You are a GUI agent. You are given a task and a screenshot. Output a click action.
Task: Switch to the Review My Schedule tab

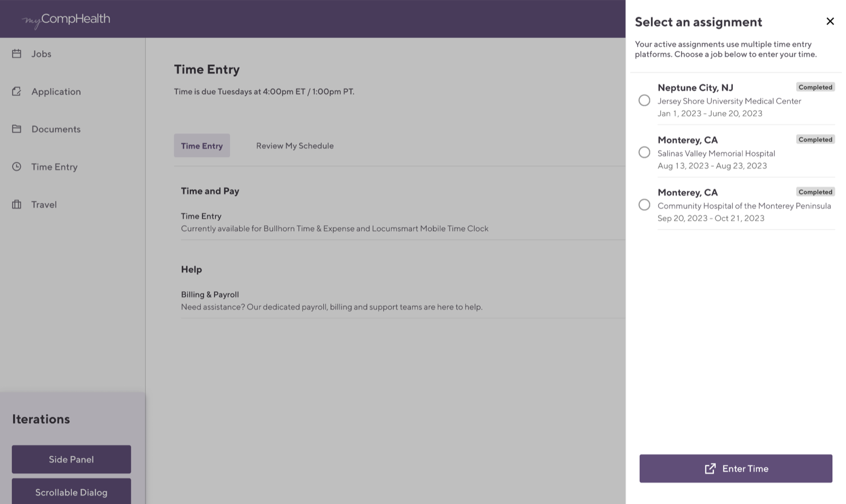click(295, 145)
